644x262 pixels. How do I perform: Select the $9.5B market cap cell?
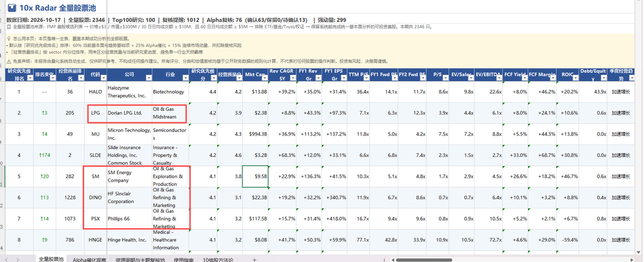pos(255,176)
